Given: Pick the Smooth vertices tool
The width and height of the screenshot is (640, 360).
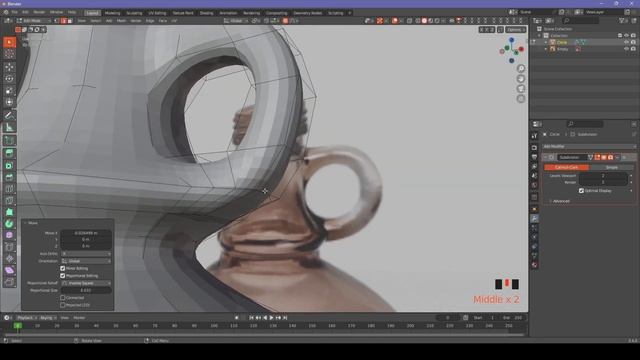Looking at the screenshot, I should click(x=9, y=235).
